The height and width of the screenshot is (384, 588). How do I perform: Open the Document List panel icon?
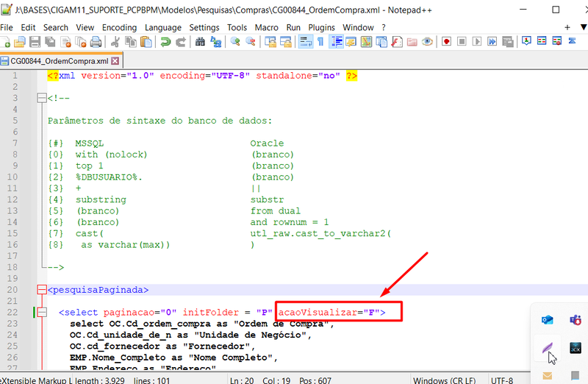381,42
